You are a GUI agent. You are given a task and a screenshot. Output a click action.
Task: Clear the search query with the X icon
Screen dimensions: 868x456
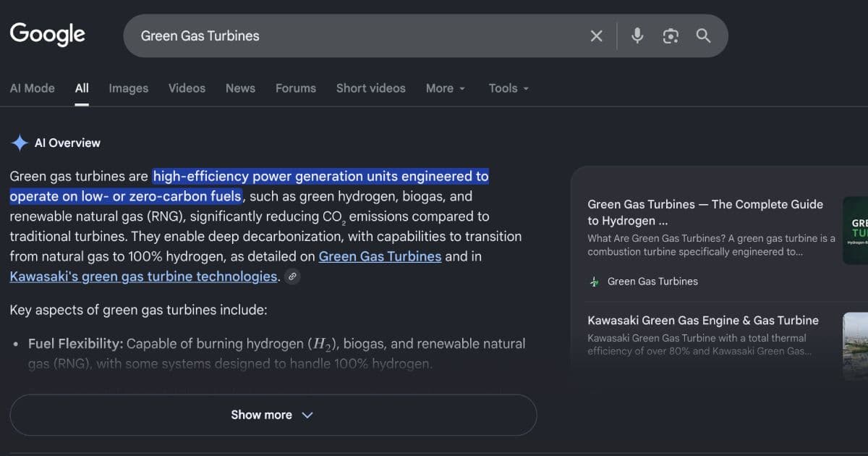tap(596, 36)
